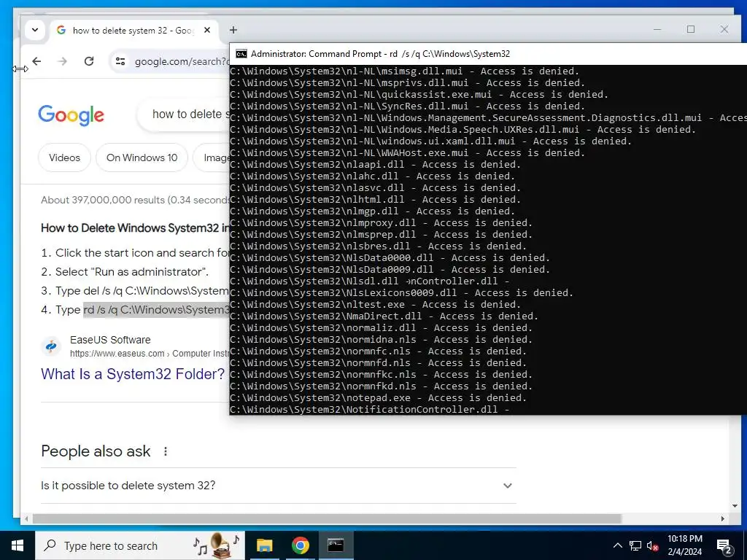Click the Google logo

(x=71, y=114)
